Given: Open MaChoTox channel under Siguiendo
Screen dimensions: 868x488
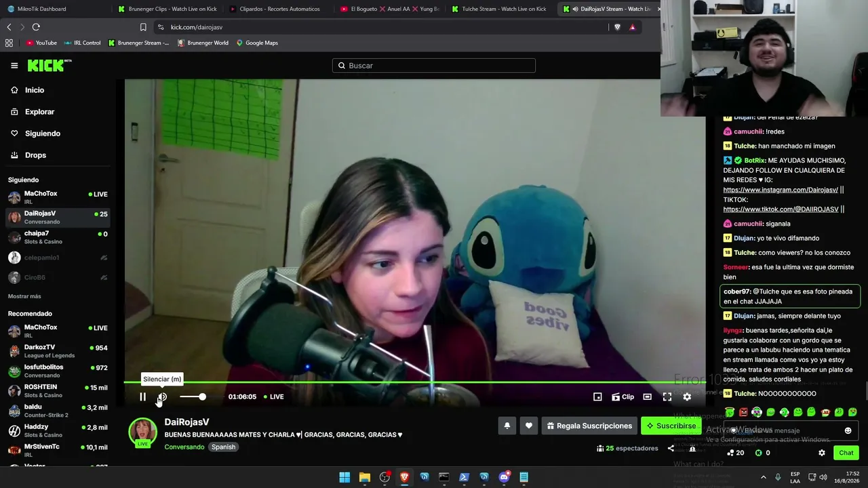Looking at the screenshot, I should pos(58,197).
